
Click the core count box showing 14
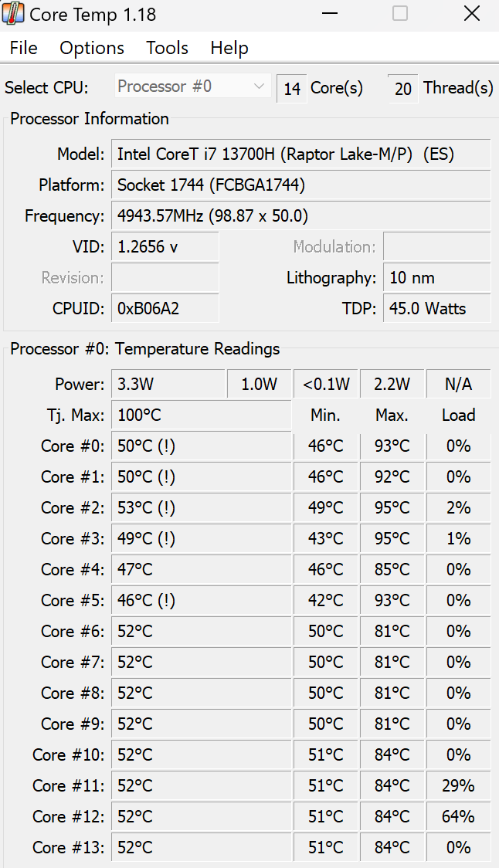(292, 89)
